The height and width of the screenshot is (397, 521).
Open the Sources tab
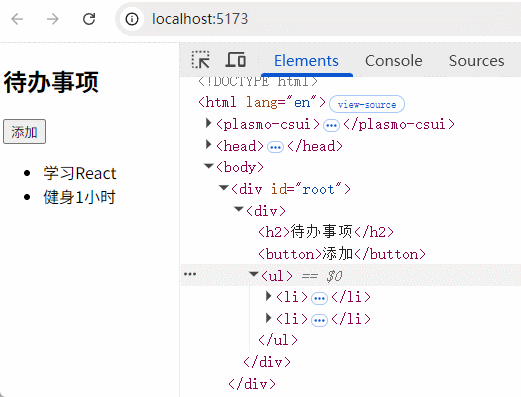pos(476,61)
